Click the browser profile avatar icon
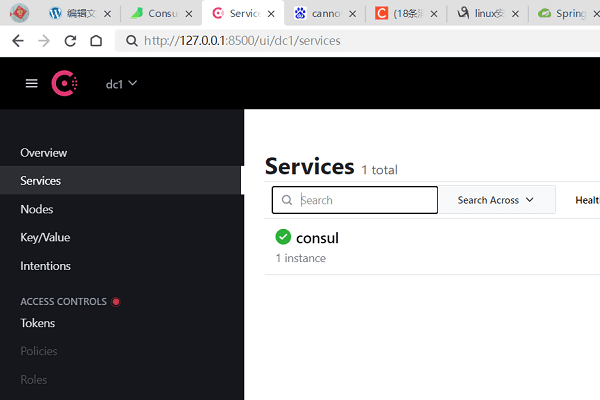Viewport: 600px width, 400px height. point(19,13)
